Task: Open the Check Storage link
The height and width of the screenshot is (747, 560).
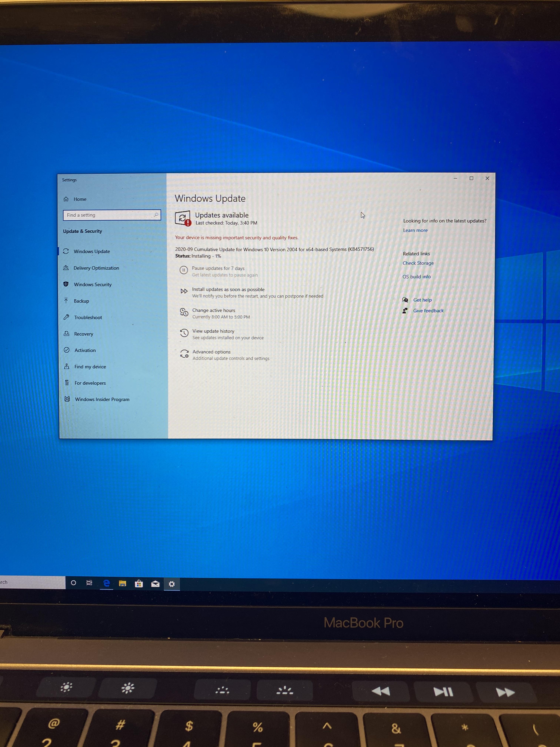Action: (x=418, y=263)
